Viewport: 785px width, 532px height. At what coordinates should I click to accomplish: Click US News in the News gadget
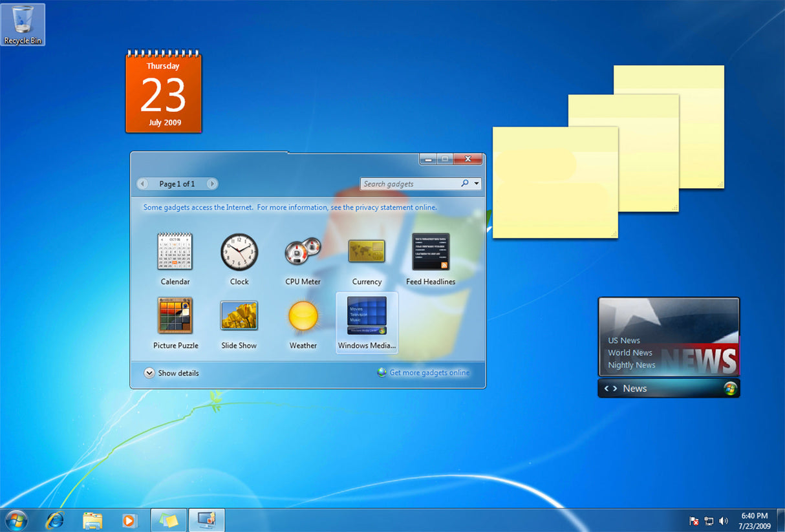(x=623, y=340)
